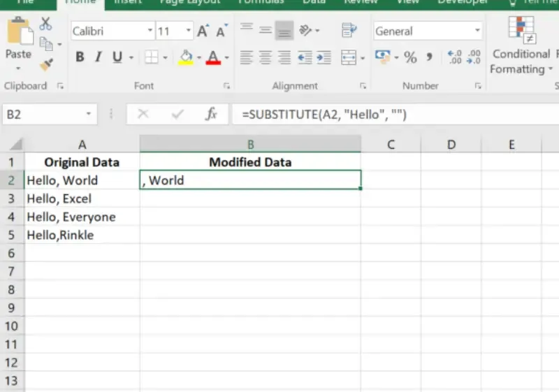Open Number dialog launcher
This screenshot has height=392, width=559.
tap(478, 86)
